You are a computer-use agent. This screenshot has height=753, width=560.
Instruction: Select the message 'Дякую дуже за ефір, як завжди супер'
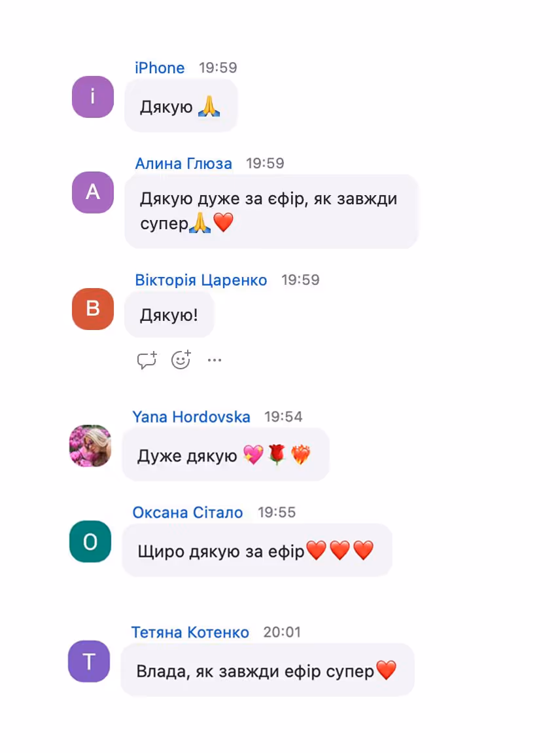271,211
